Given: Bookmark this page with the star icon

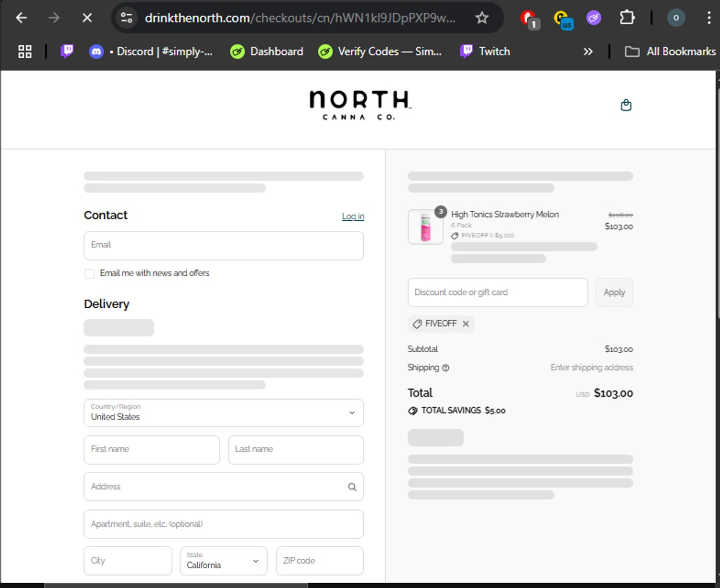Looking at the screenshot, I should coord(481,18).
